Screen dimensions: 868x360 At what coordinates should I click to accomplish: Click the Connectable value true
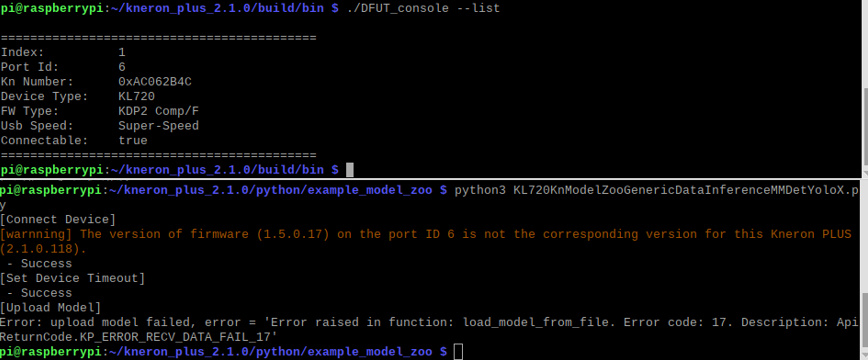(x=133, y=141)
